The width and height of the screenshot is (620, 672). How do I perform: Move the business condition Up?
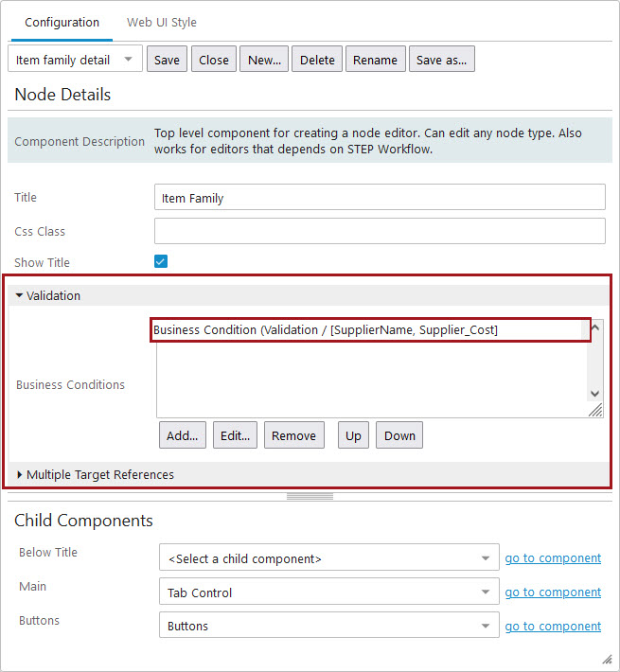(353, 435)
